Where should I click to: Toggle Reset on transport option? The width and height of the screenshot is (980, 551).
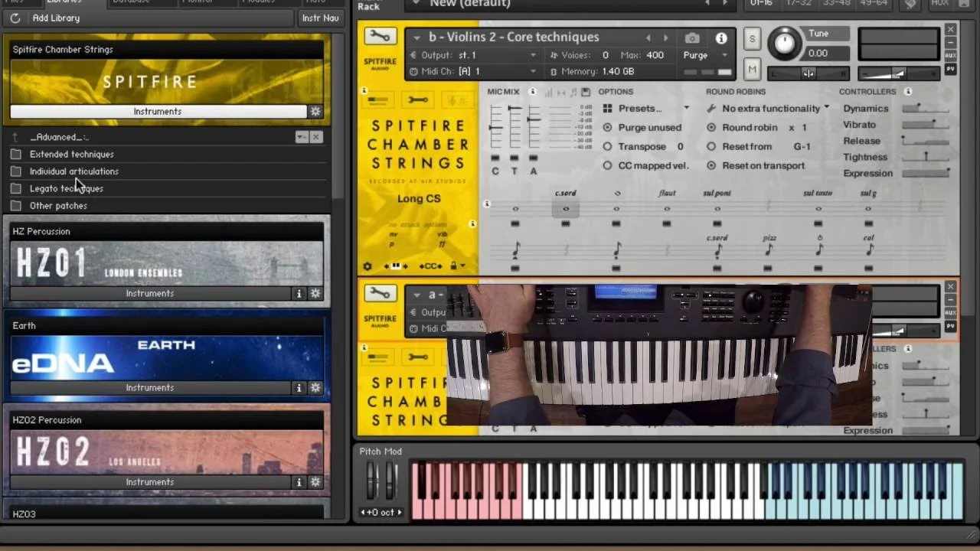click(711, 165)
